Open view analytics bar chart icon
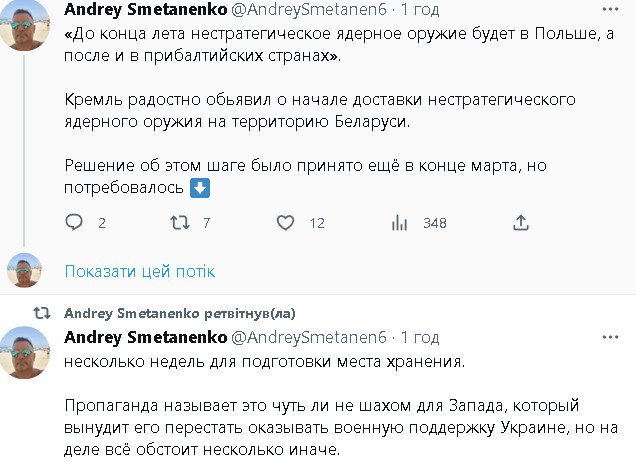This screenshot has width=636, height=472. [x=398, y=223]
